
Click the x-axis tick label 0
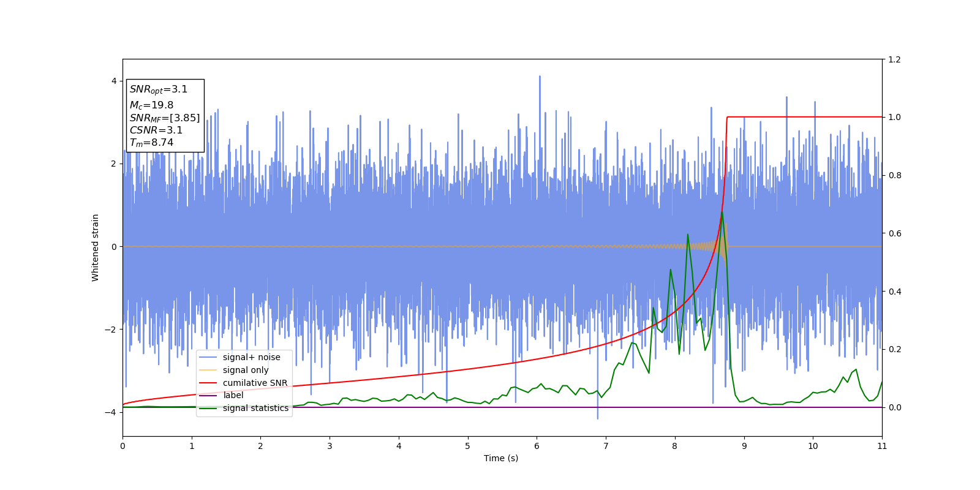click(x=123, y=446)
